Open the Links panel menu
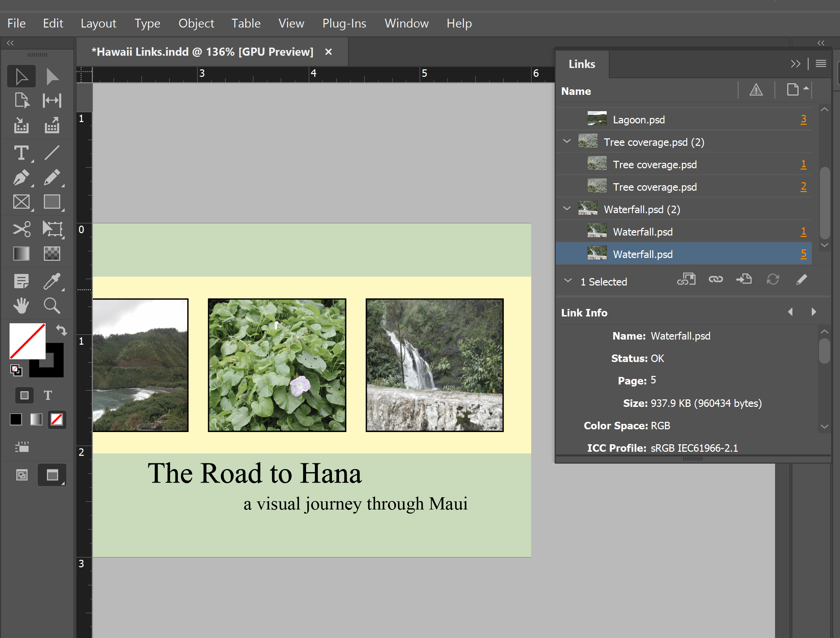Image resolution: width=840 pixels, height=638 pixels. point(821,64)
